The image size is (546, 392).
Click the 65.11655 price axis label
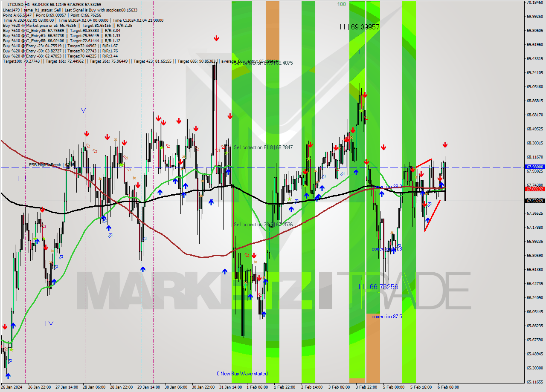tap(534, 382)
